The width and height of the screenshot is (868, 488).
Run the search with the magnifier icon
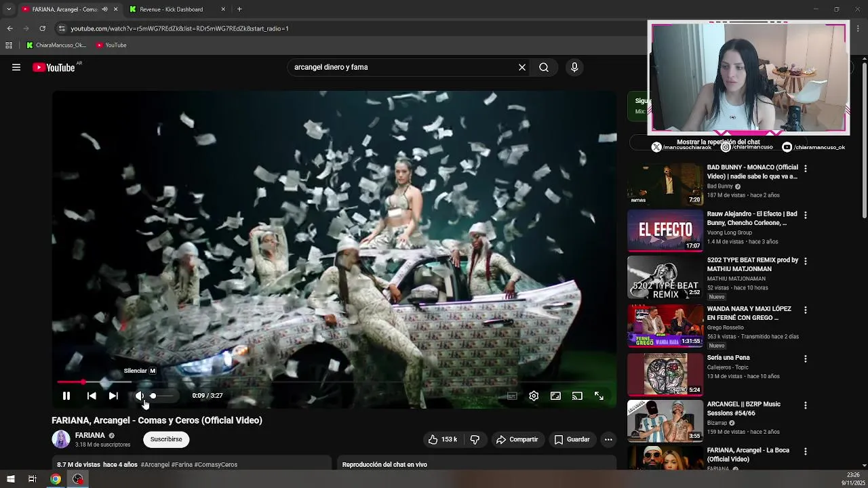coord(544,67)
